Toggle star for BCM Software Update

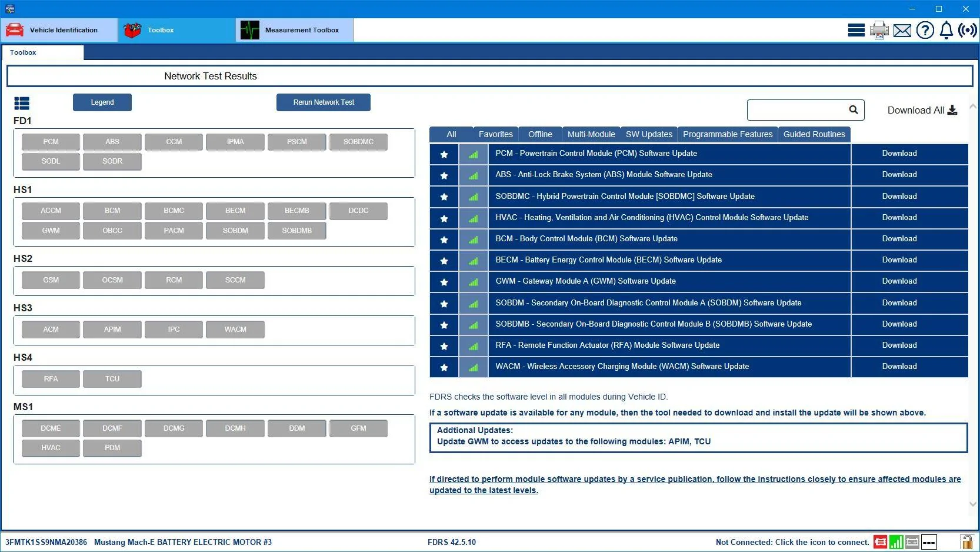click(x=444, y=240)
